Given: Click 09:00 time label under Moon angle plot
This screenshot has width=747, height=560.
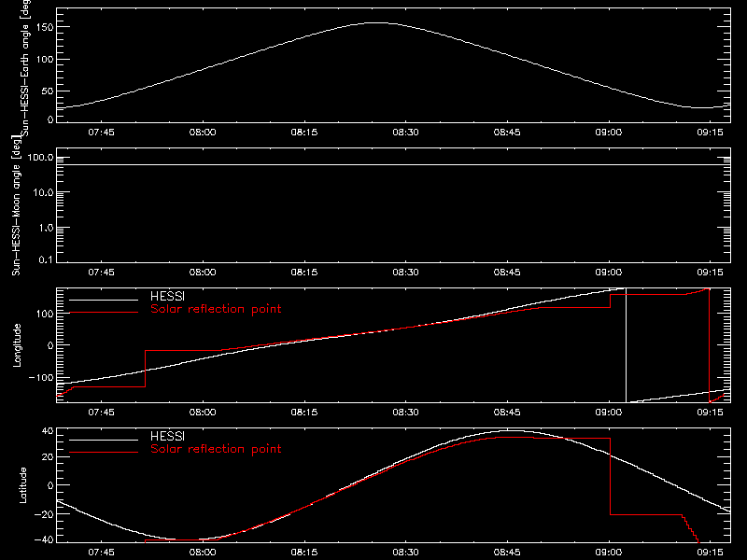Looking at the screenshot, I should click(609, 273).
